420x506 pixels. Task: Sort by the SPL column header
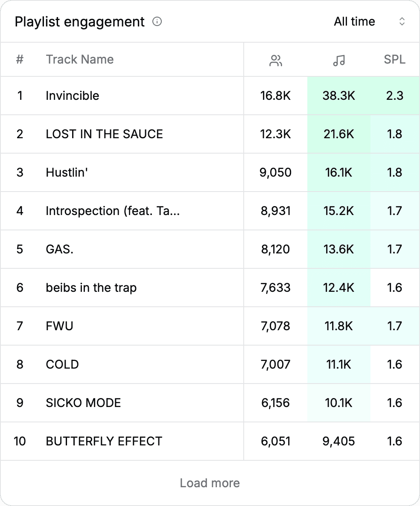[394, 59]
